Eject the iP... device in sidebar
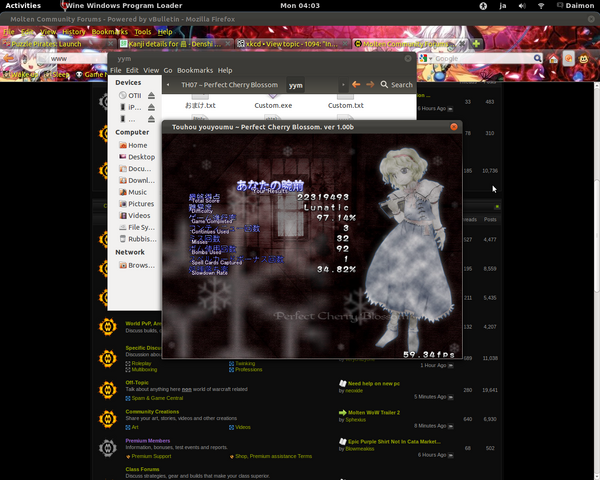The image size is (600, 480). (x=152, y=107)
